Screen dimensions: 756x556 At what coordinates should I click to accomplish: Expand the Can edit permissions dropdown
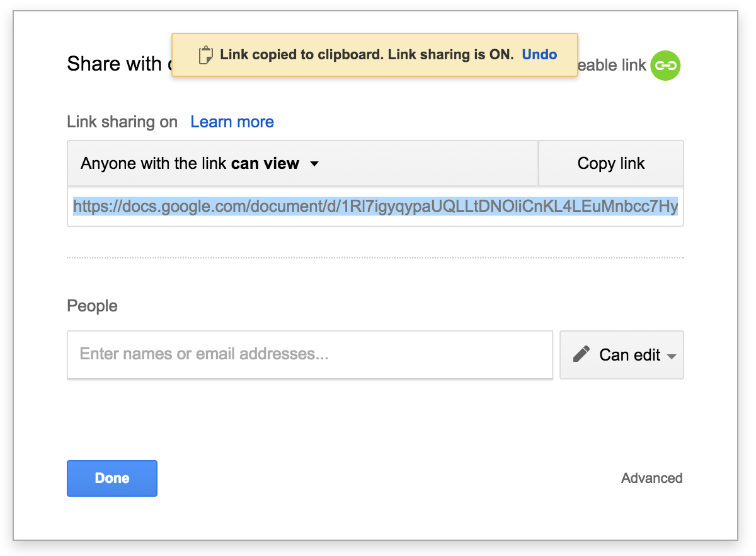click(x=622, y=355)
